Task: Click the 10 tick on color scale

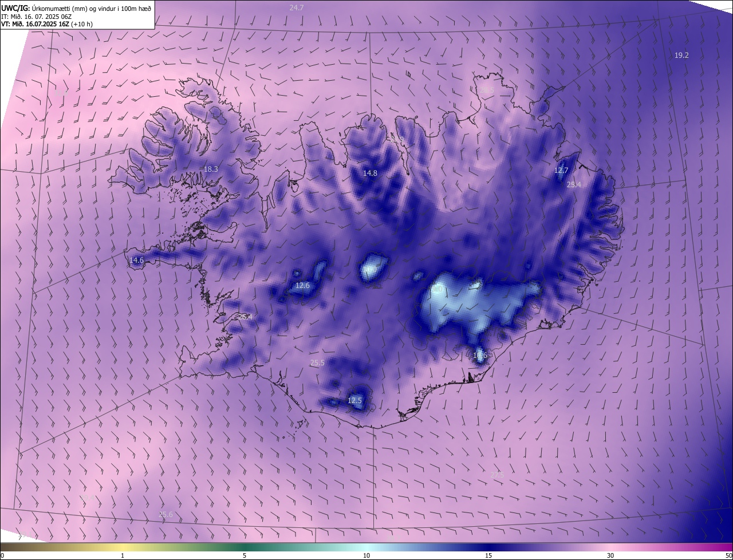Action: [366, 555]
